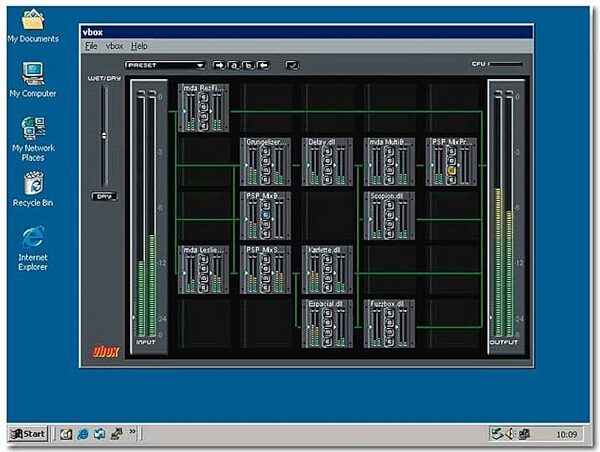The height and width of the screenshot is (452, 600).
Task: Click the Scopion.dll module title
Action: pos(386,196)
